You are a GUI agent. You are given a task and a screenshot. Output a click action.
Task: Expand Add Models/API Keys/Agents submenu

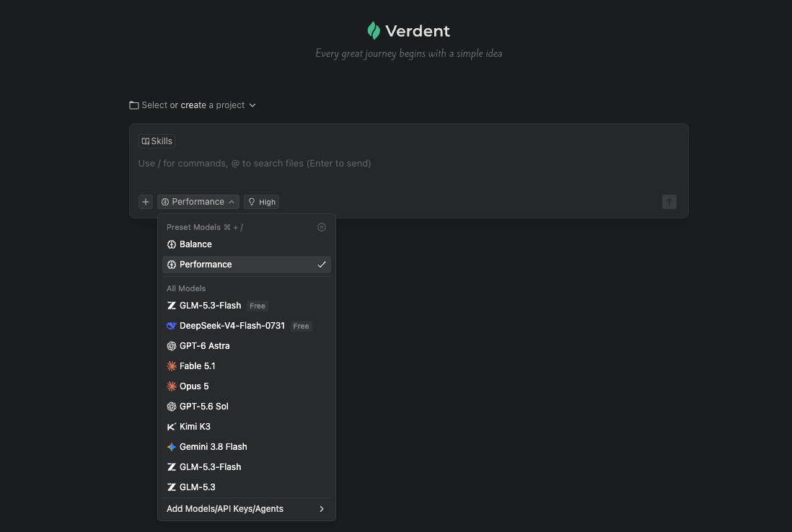247,509
